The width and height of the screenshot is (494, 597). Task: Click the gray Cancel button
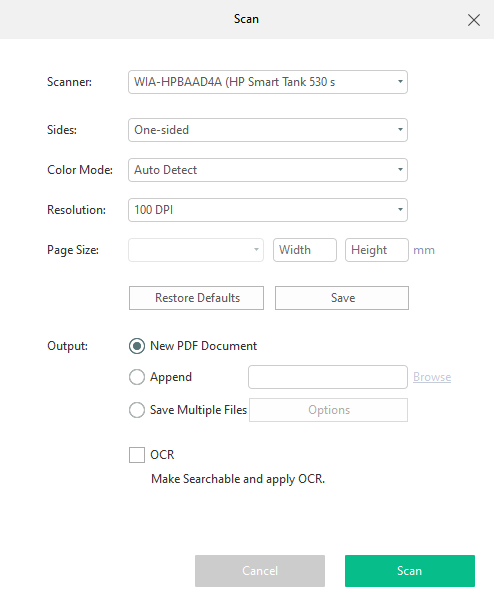(x=260, y=571)
